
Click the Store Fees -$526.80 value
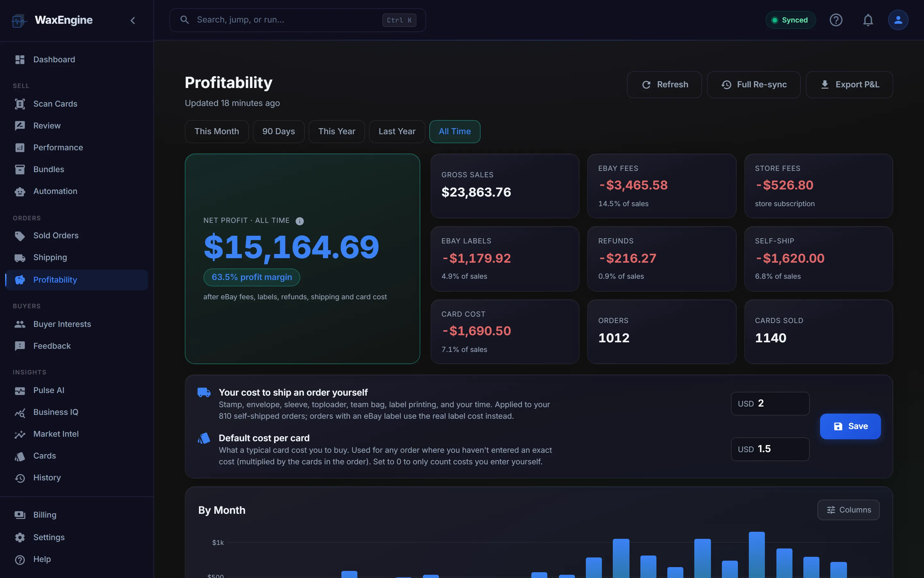[x=784, y=185]
